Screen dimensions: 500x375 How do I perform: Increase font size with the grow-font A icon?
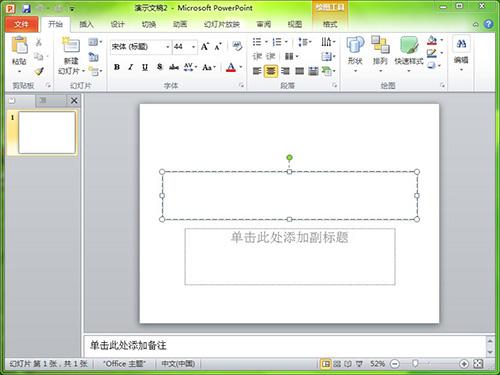(x=204, y=47)
